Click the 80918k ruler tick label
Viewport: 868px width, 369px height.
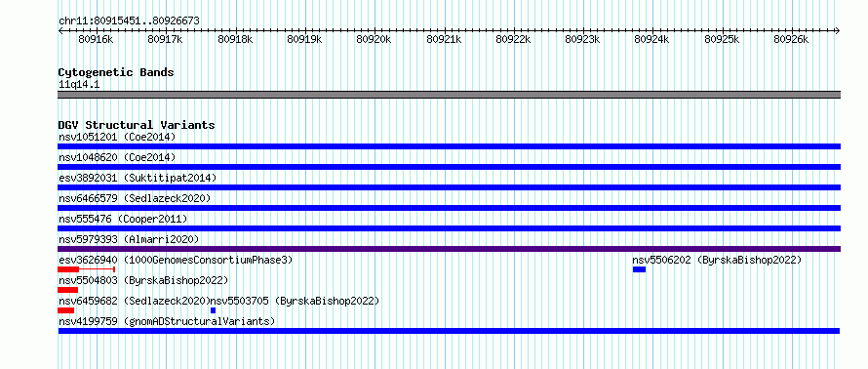[x=235, y=39]
